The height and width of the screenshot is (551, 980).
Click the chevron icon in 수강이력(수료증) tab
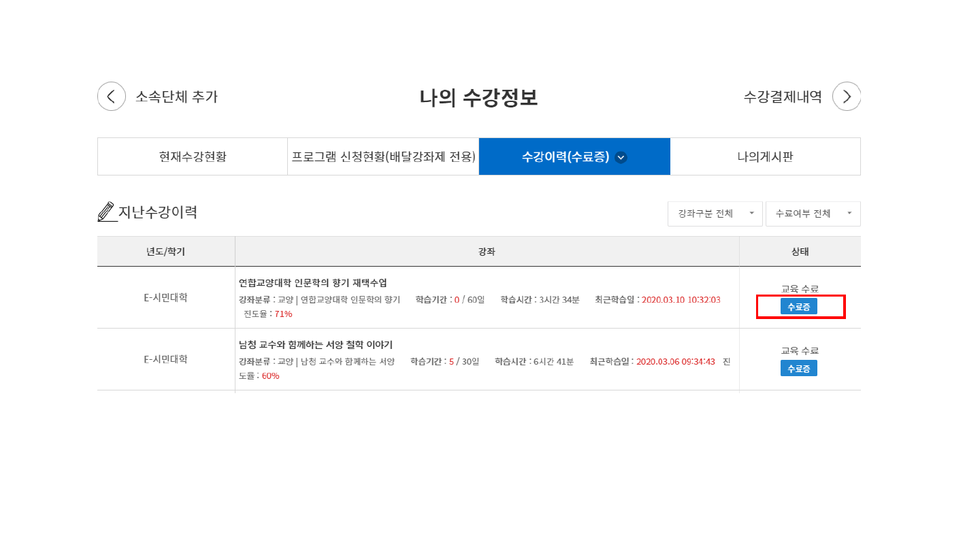[621, 157]
